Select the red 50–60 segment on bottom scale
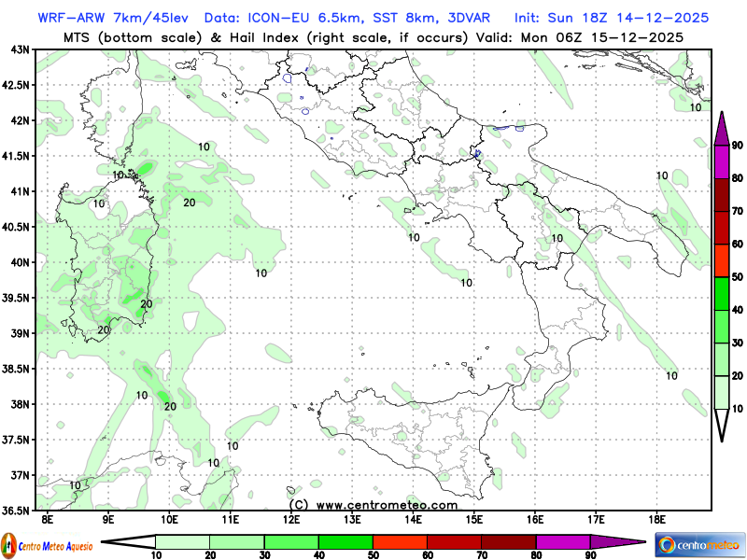The image size is (747, 560). [x=400, y=542]
